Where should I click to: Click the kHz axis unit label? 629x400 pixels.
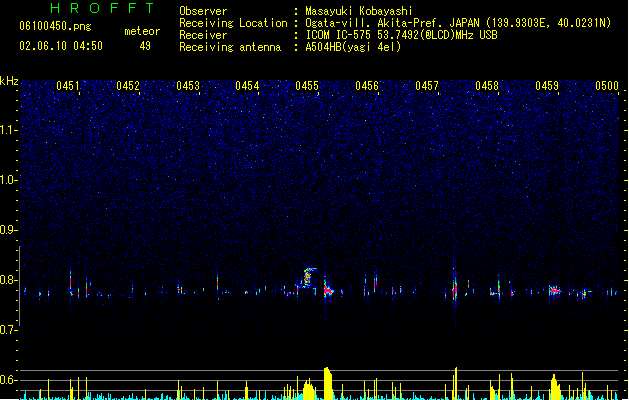click(x=9, y=81)
